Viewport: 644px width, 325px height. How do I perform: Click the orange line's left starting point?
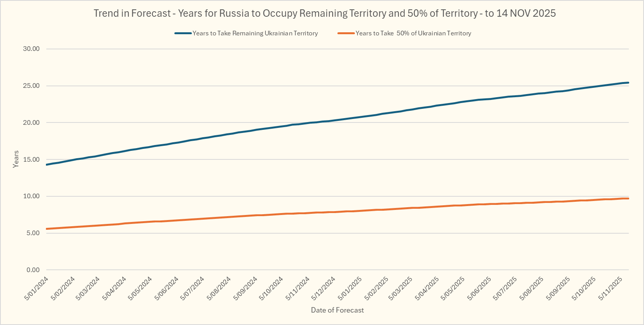pyautogui.click(x=47, y=229)
